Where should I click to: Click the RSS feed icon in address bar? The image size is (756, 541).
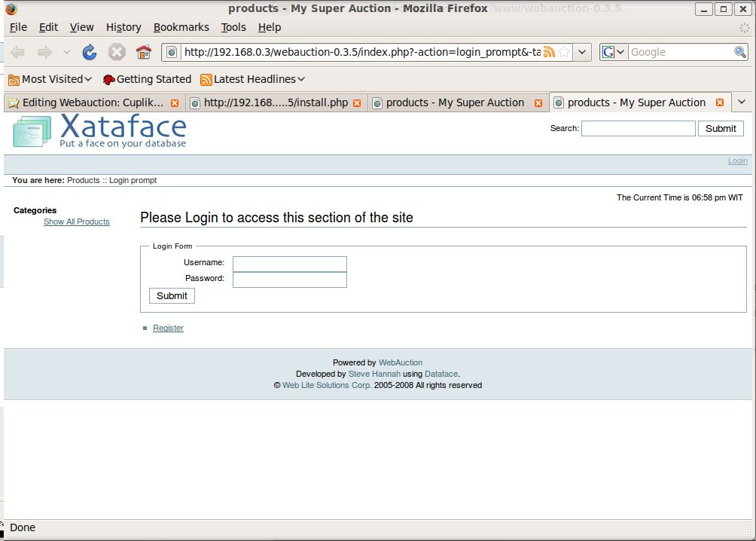[x=550, y=52]
